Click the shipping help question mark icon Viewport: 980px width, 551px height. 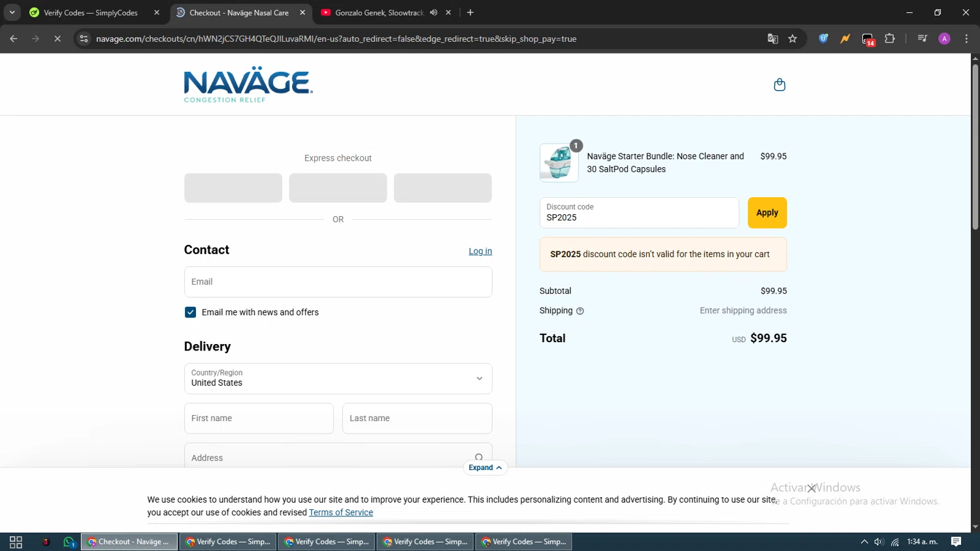[x=580, y=311]
